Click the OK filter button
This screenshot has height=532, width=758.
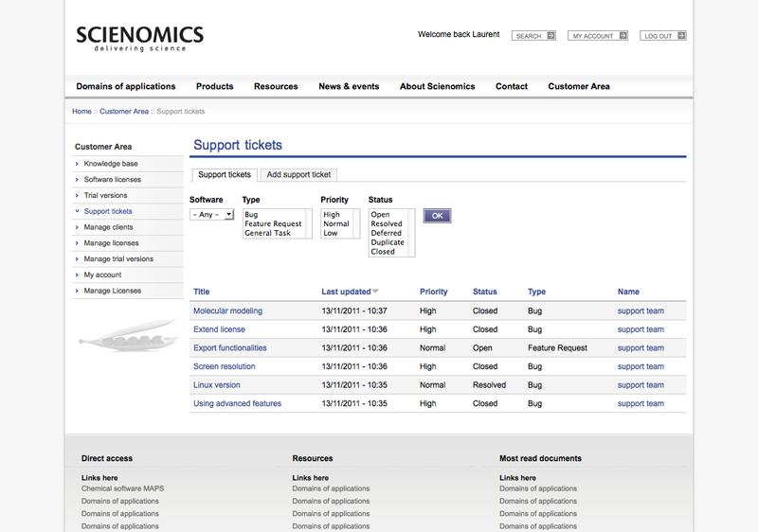coord(437,216)
